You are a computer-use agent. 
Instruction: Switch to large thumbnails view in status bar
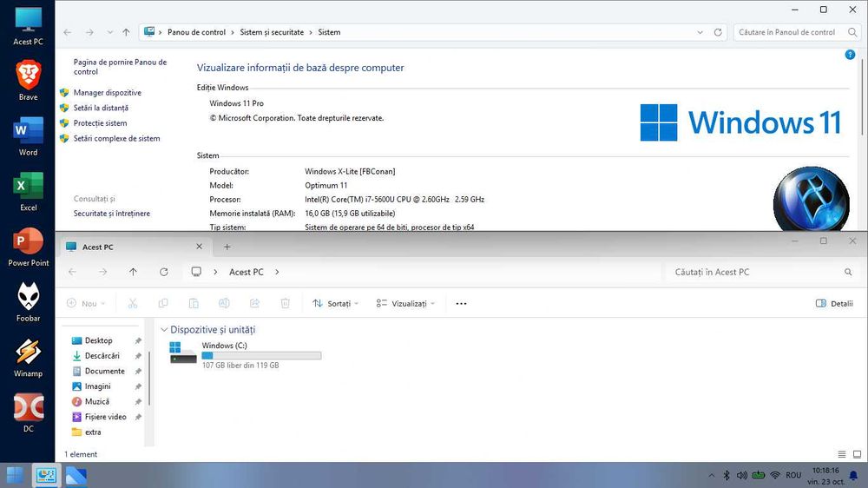click(x=857, y=454)
